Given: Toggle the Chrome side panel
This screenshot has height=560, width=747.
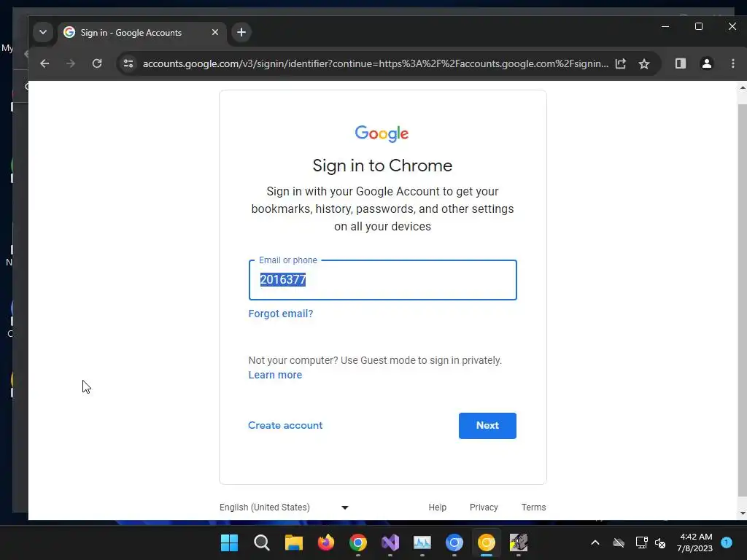Looking at the screenshot, I should [681, 63].
